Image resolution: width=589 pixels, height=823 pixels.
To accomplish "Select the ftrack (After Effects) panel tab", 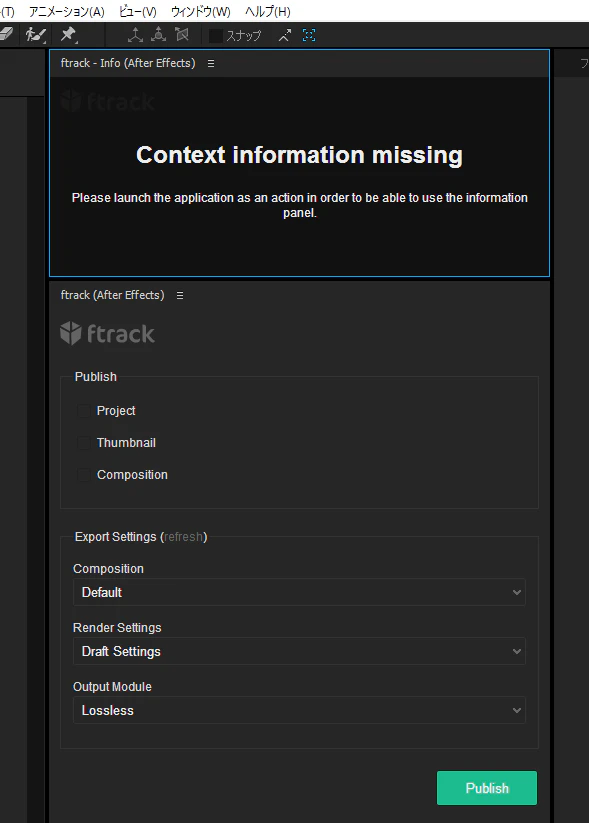I will 112,295.
